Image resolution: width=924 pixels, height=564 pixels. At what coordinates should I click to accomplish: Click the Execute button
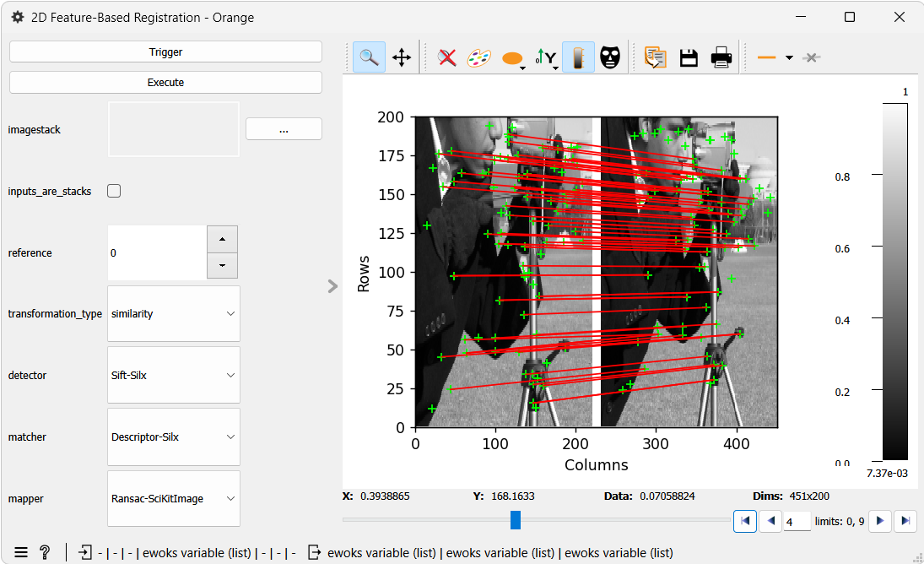(x=165, y=83)
